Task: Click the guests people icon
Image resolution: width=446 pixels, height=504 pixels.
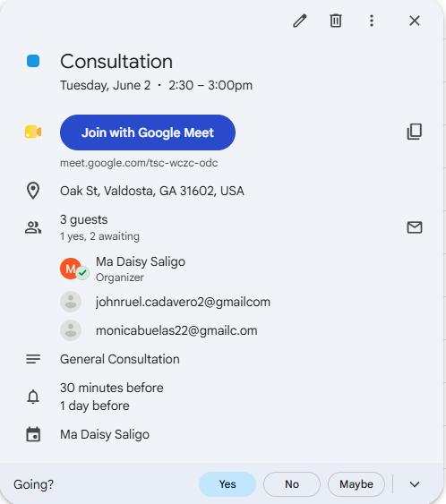Action: [33, 227]
